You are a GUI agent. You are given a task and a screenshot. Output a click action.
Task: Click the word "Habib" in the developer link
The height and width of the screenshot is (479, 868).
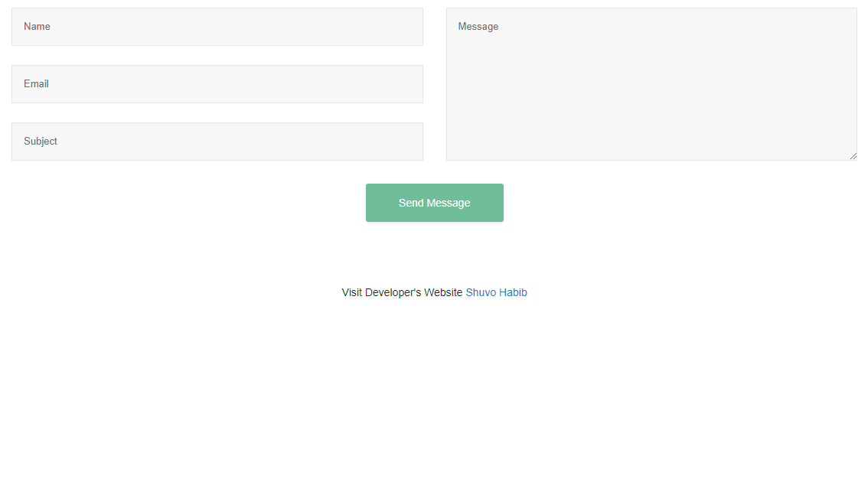point(513,292)
